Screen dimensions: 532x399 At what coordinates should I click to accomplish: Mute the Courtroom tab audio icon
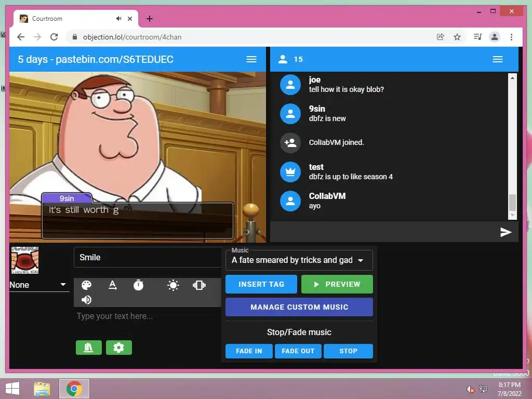tap(118, 18)
